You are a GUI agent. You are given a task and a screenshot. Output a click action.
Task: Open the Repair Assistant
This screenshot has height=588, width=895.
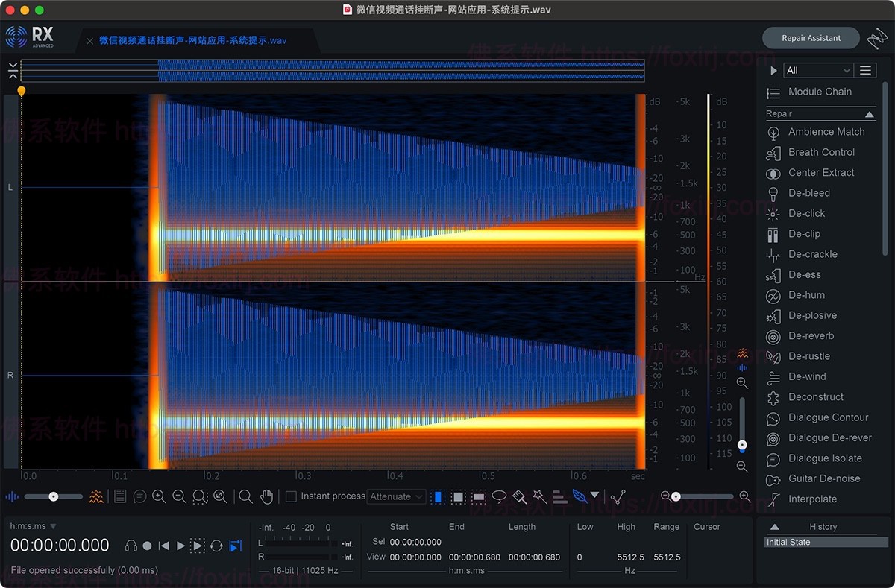(x=811, y=37)
